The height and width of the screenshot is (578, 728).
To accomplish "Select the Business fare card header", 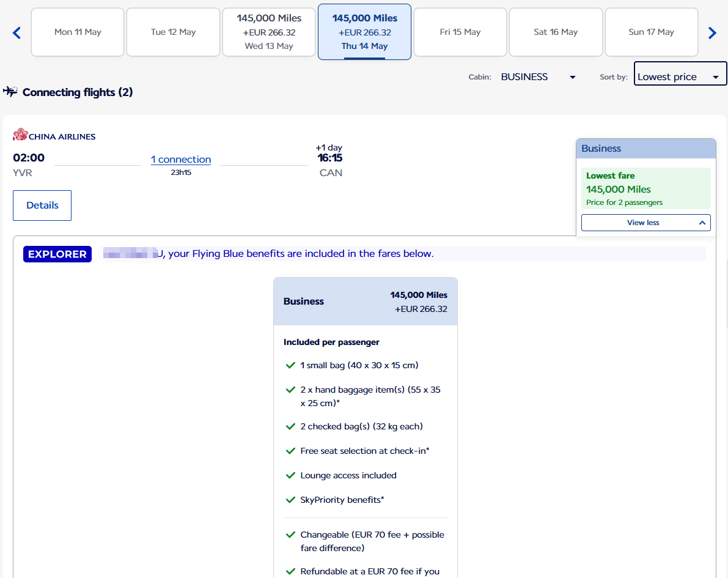I will click(365, 302).
